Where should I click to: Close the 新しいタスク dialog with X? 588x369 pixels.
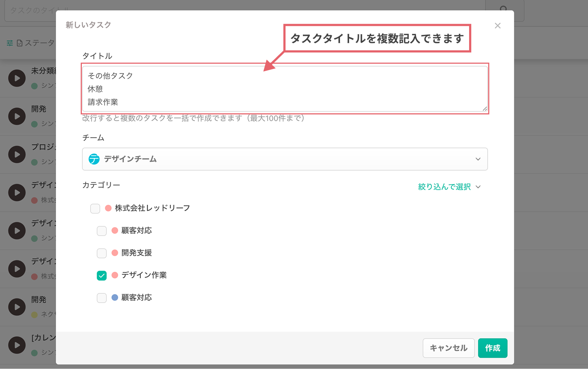point(497,26)
